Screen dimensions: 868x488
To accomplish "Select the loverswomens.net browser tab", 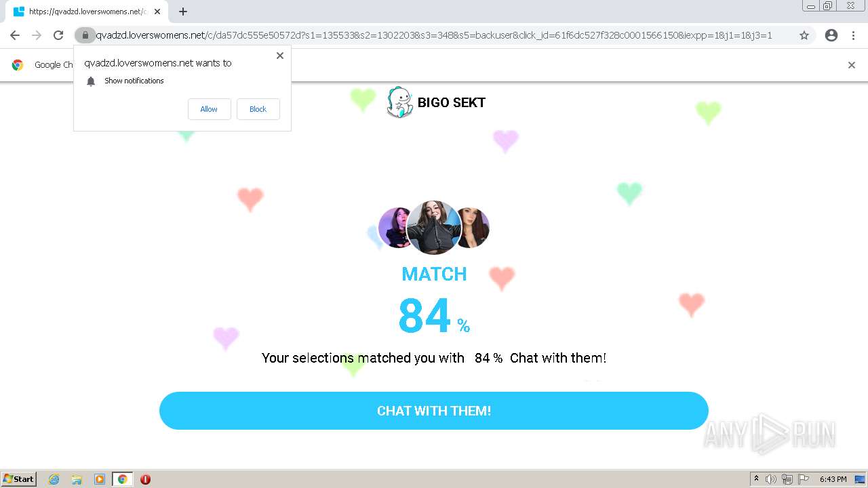I will click(87, 12).
